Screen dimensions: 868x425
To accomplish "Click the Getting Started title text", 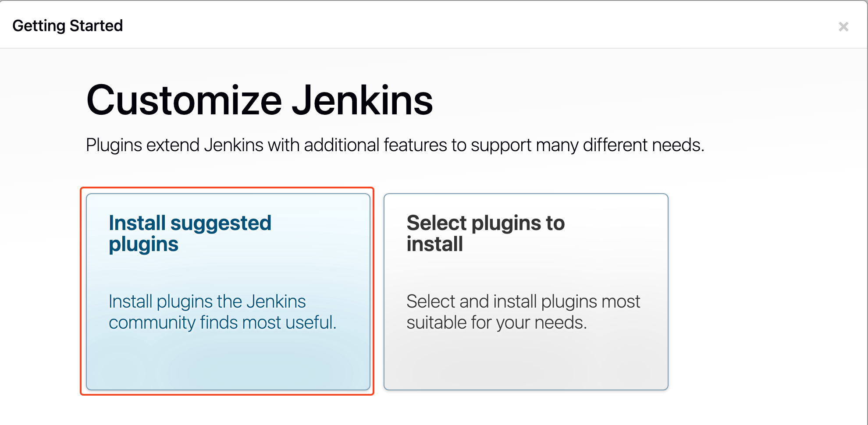I will coord(68,26).
